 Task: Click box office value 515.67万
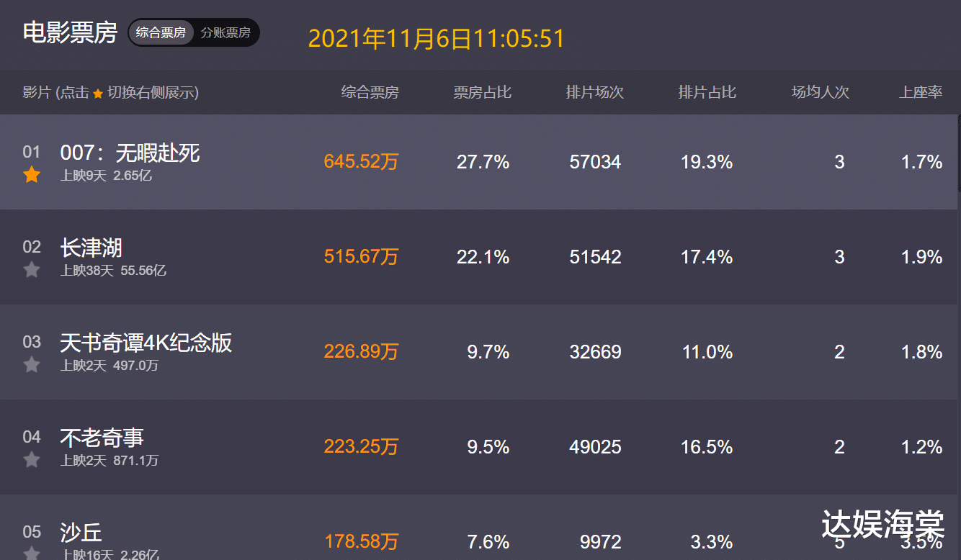point(361,257)
